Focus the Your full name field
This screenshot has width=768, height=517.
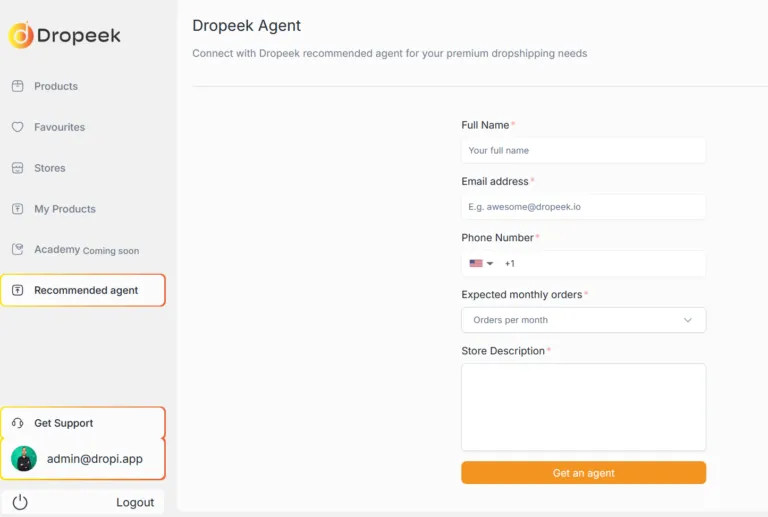[583, 150]
